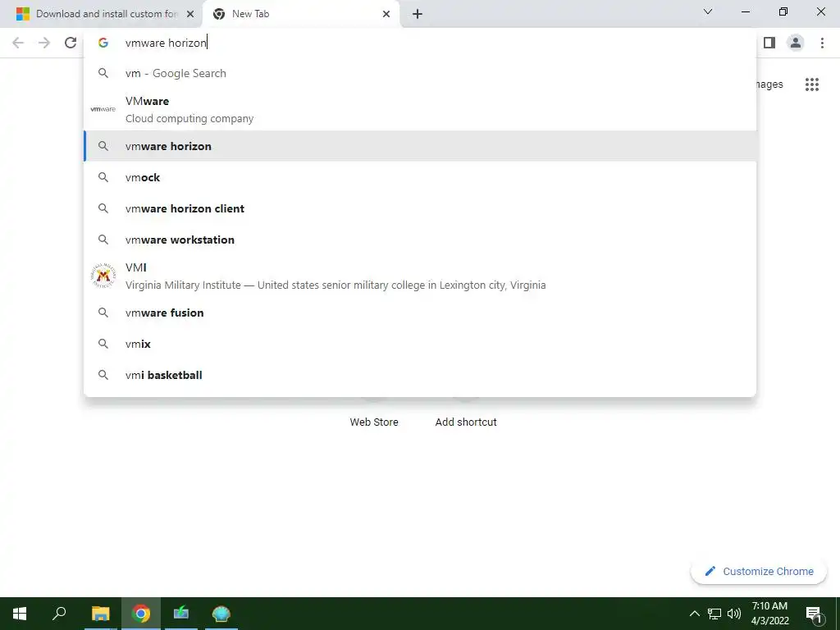Expand the tab search chevron
Viewport: 840px width, 630px height.
pyautogui.click(x=708, y=11)
